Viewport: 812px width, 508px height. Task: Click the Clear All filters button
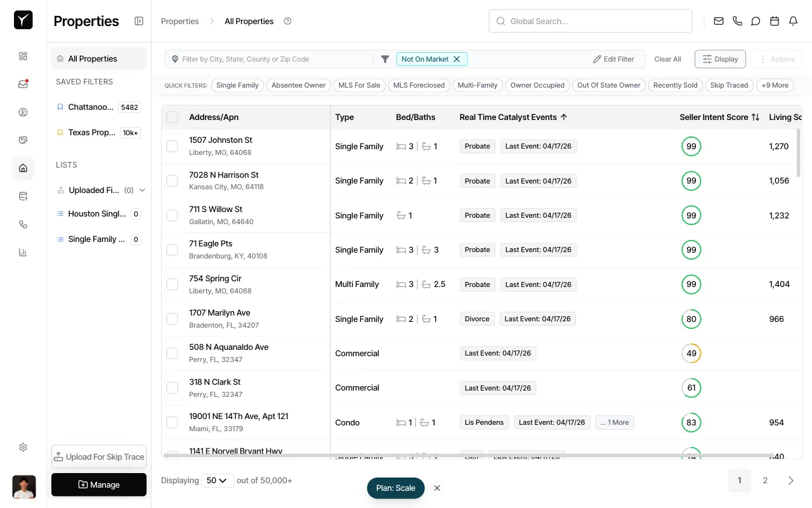coord(667,58)
